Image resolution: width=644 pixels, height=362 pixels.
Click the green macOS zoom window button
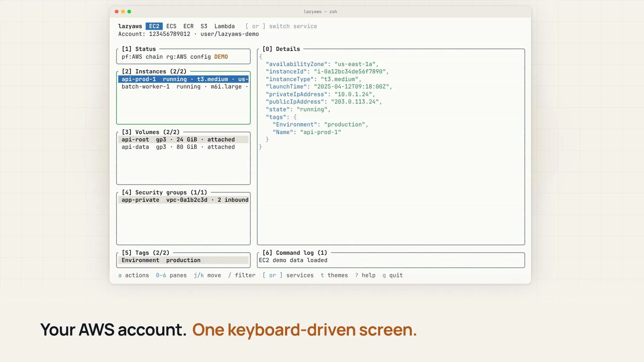click(x=129, y=11)
